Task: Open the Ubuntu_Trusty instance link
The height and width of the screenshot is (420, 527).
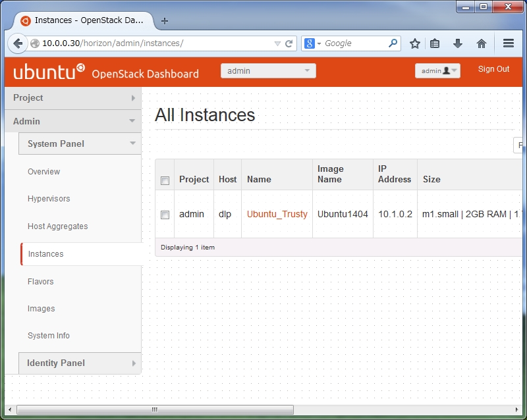Action: click(x=277, y=214)
